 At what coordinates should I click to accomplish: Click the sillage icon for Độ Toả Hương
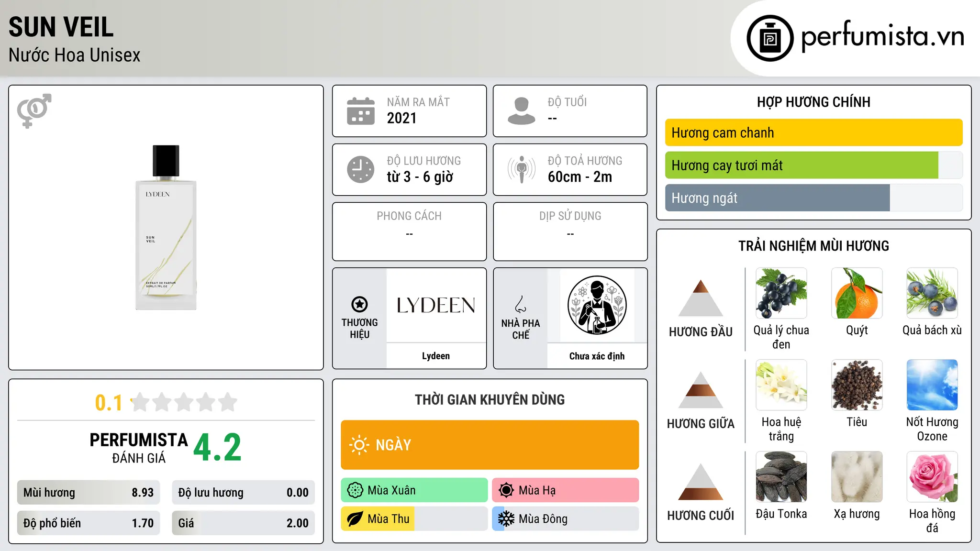point(521,169)
